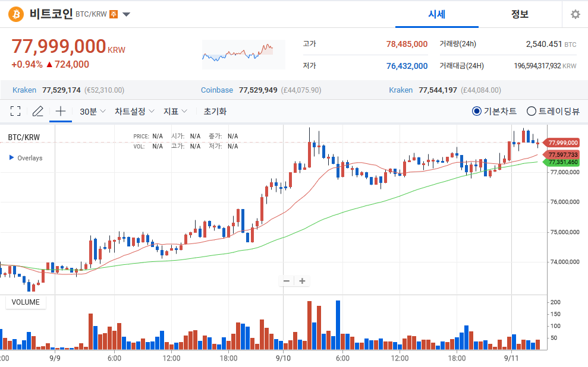Open the 30분 interval dropdown
588x367 pixels.
pos(93,111)
